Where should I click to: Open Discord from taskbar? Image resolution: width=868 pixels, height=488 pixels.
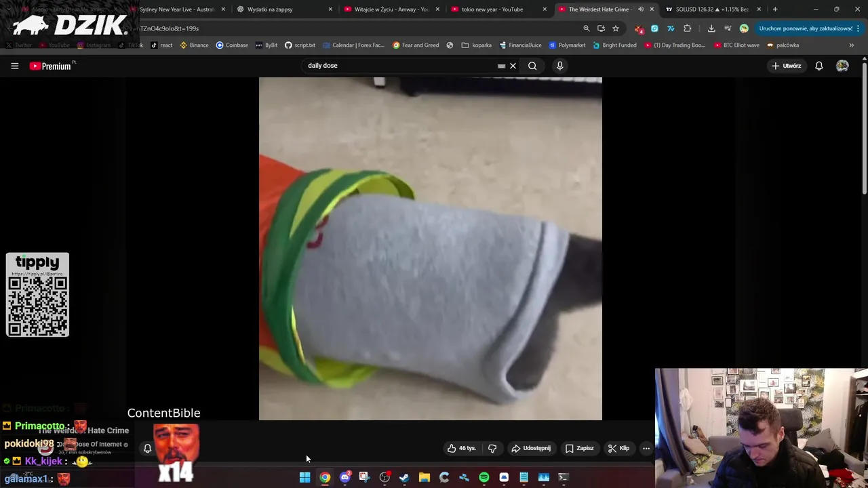click(344, 478)
